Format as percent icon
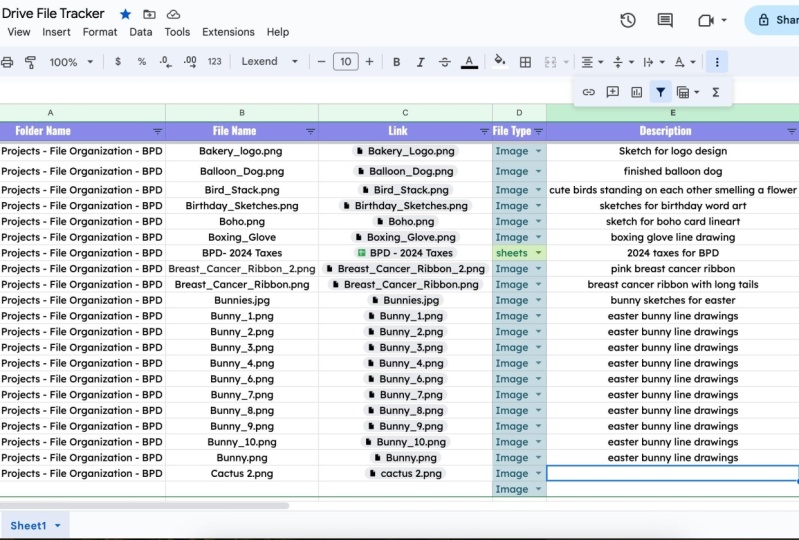 (x=142, y=62)
